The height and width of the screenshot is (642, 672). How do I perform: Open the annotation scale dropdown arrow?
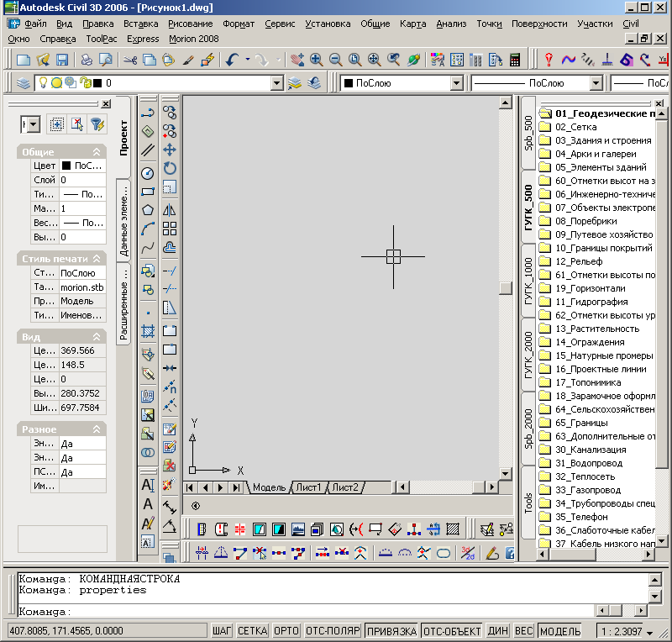pyautogui.click(x=650, y=633)
